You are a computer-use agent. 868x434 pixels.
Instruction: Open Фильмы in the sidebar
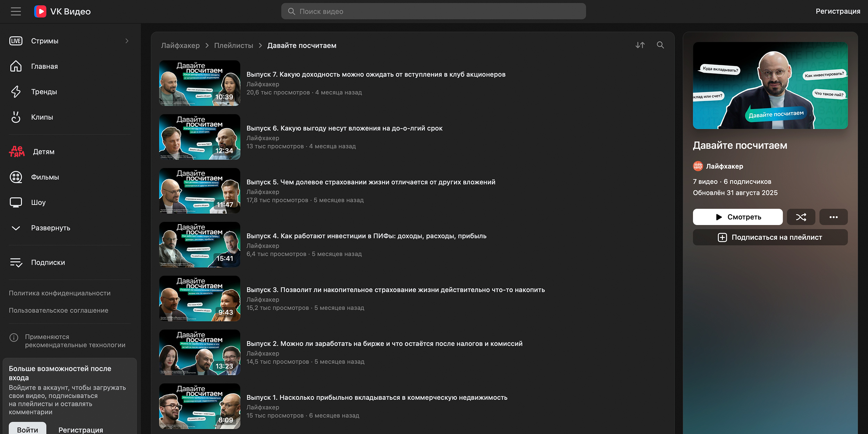(x=45, y=177)
